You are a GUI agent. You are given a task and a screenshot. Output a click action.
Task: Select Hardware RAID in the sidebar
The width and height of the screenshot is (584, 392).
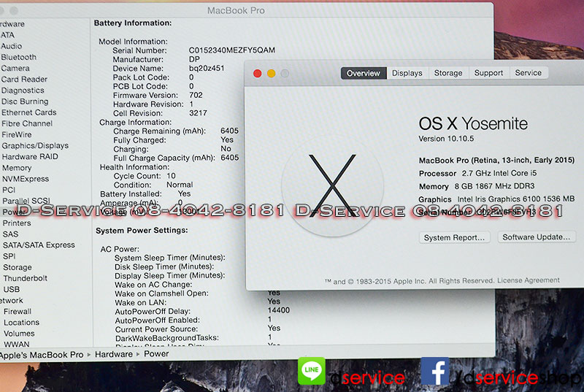click(x=30, y=157)
